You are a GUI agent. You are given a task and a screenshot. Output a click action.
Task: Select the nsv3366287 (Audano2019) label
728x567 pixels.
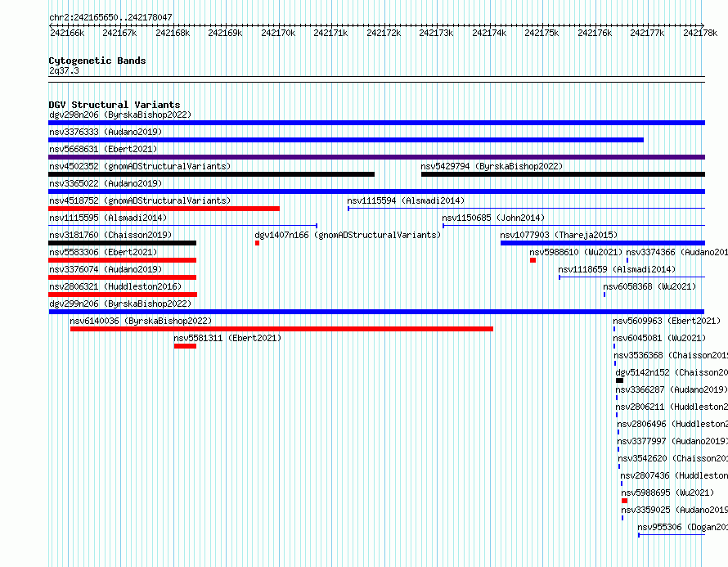(x=672, y=389)
